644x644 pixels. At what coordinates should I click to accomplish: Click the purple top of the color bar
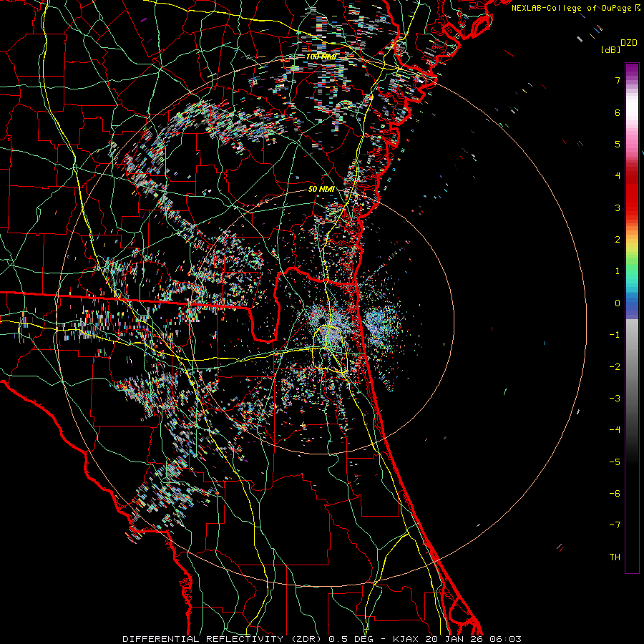tap(632, 70)
